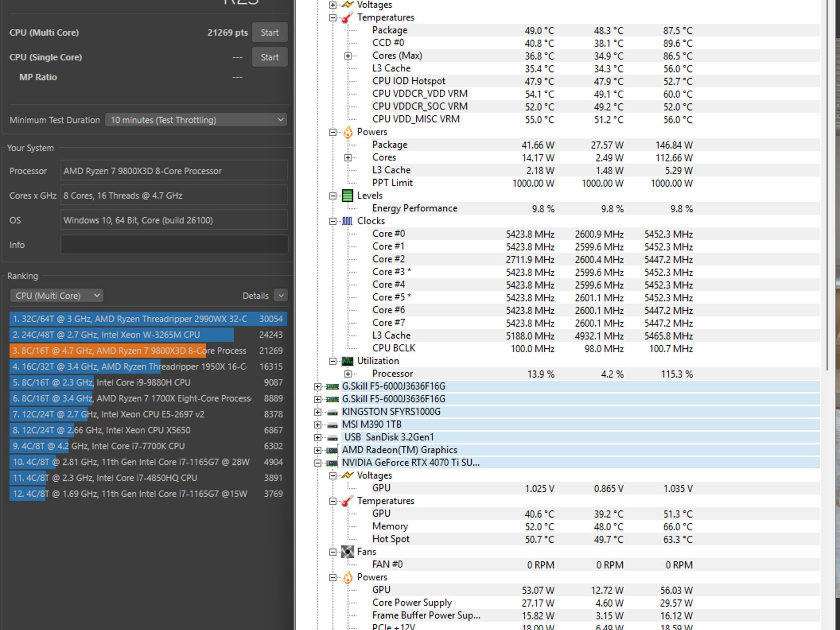Click the Info input field
The width and height of the screenshot is (840, 630).
click(x=174, y=245)
